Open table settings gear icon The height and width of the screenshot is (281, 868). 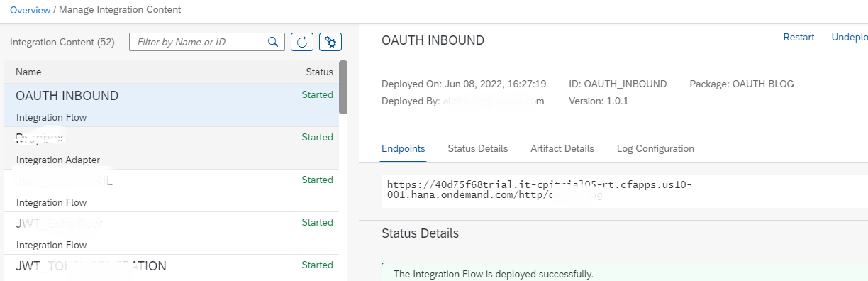point(330,42)
